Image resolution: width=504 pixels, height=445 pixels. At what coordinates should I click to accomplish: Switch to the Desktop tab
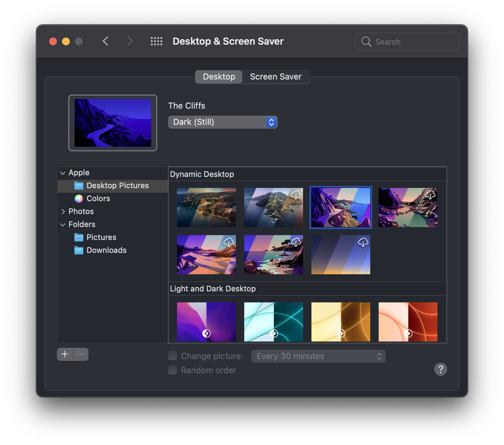(219, 77)
